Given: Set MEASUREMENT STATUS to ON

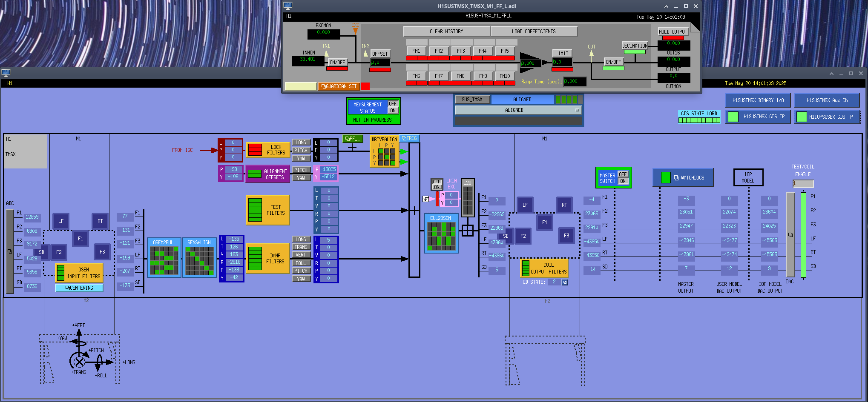Looking at the screenshot, I should click(x=393, y=111).
